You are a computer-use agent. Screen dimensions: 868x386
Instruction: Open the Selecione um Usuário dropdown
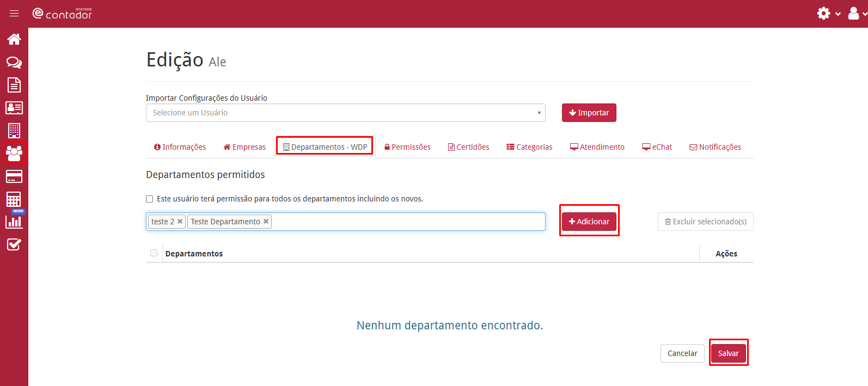tap(346, 113)
